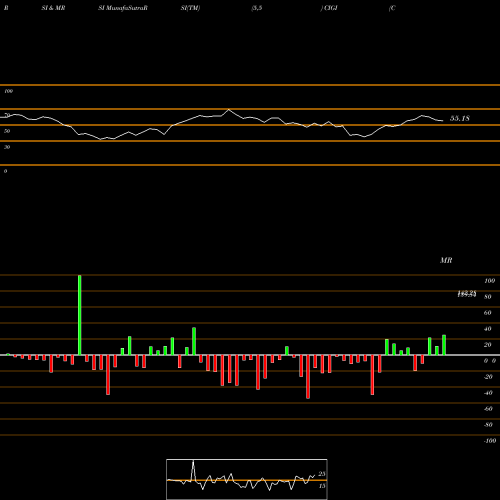Click the current RSI value label at the line's end
The image size is (500, 500).
460,118
